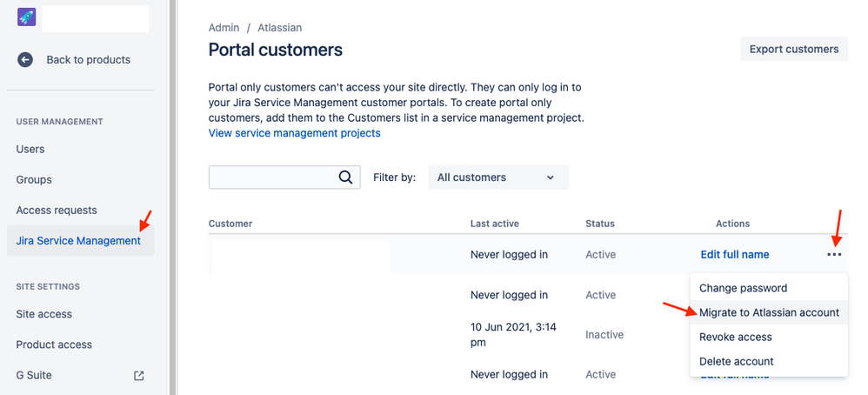Click the back arrow icon
This screenshot has height=395, width=868.
pos(25,60)
